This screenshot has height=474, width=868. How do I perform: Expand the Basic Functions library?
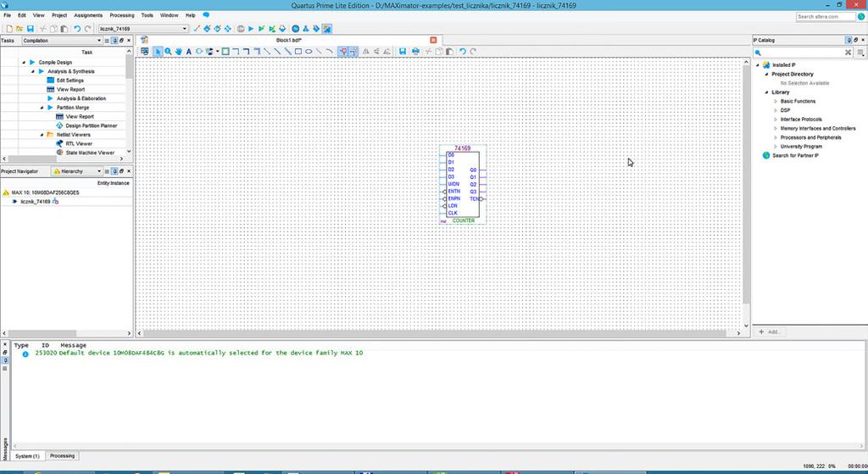pos(776,102)
